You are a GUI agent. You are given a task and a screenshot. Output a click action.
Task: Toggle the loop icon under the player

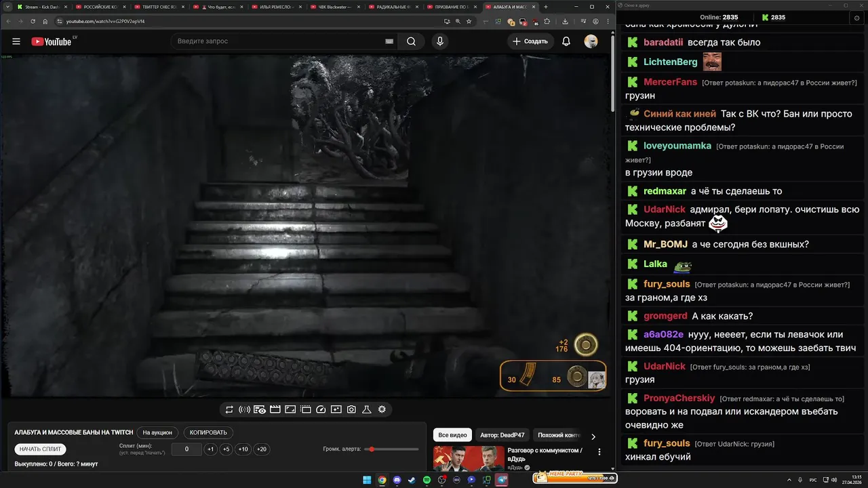pyautogui.click(x=229, y=409)
